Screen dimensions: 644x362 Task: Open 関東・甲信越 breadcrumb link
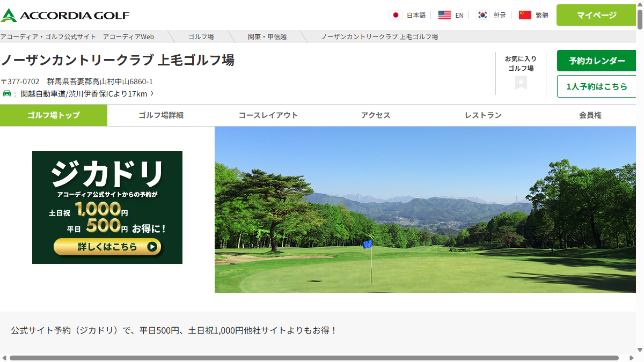coord(267,36)
